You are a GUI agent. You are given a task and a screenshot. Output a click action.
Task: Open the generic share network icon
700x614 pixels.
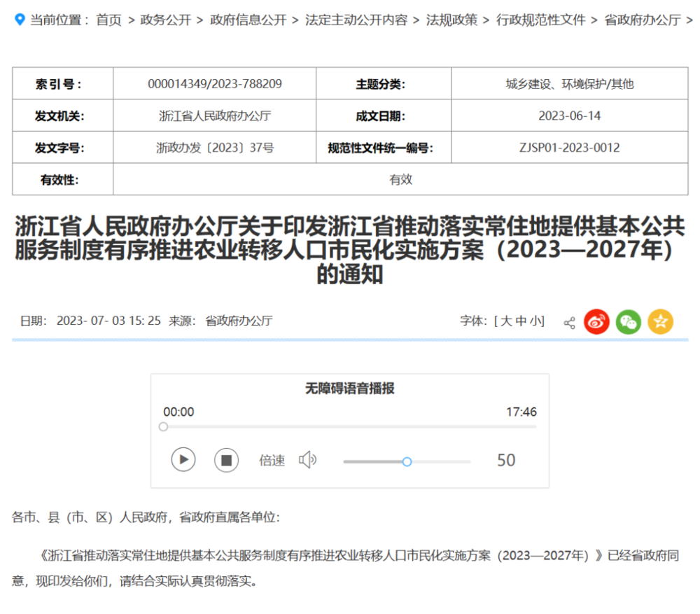tap(570, 321)
